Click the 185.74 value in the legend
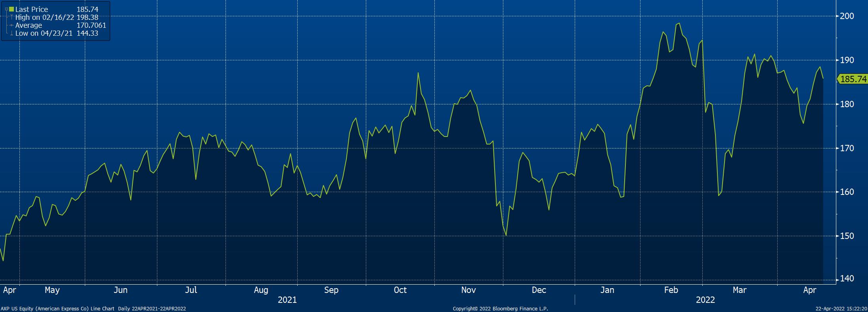 (x=88, y=9)
